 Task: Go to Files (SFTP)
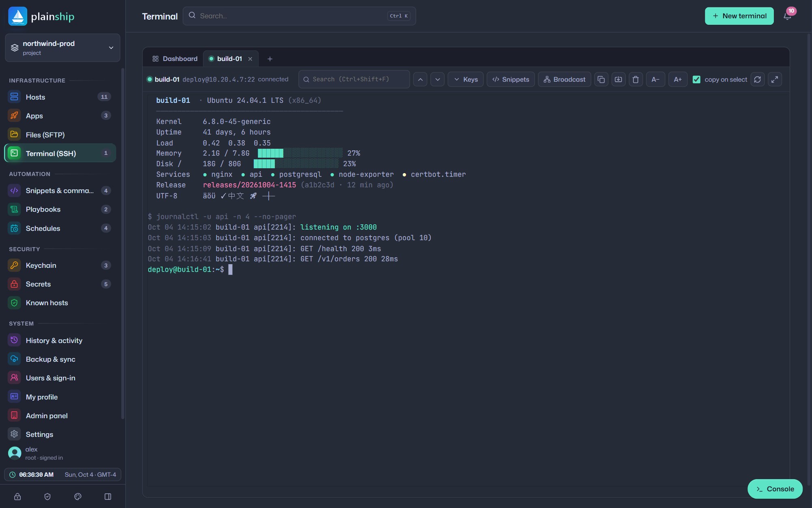coord(60,135)
